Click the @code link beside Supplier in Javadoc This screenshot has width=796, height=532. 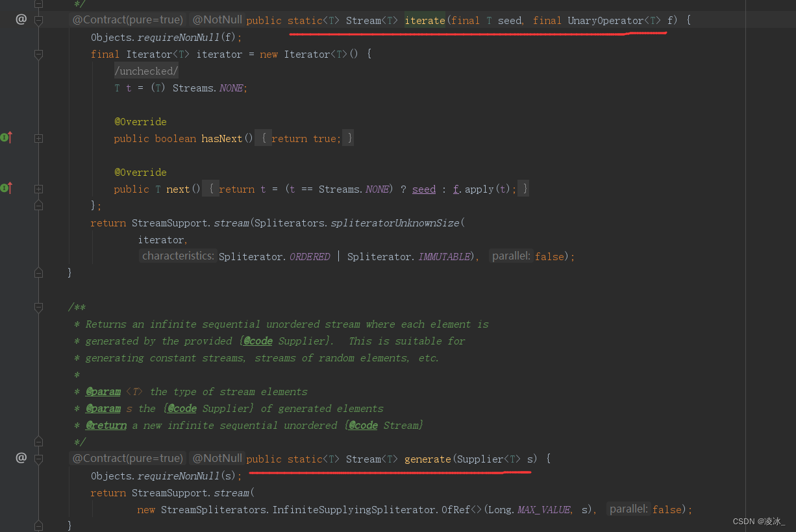pos(256,341)
